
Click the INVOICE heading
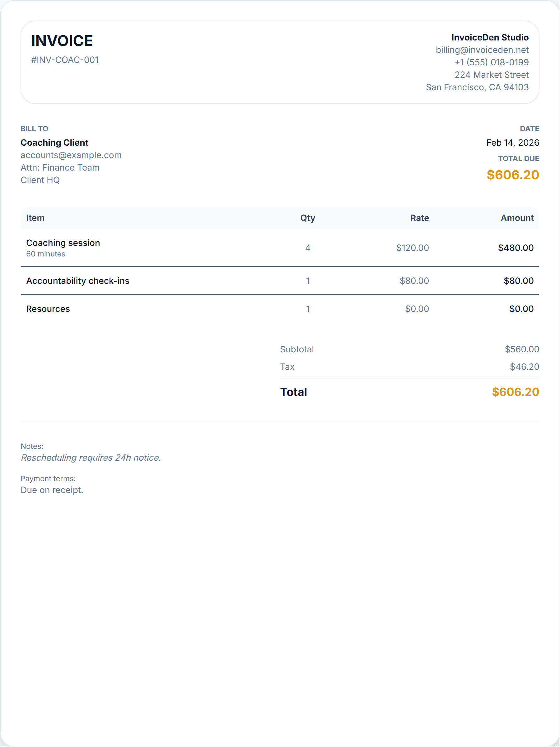62,41
